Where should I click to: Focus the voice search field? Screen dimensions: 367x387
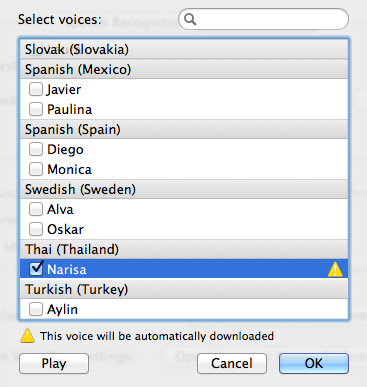[264, 19]
